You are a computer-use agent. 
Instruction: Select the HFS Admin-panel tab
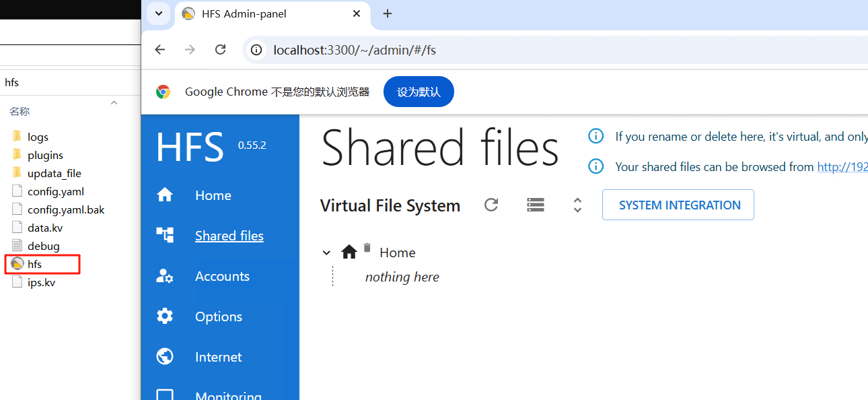coord(272,14)
